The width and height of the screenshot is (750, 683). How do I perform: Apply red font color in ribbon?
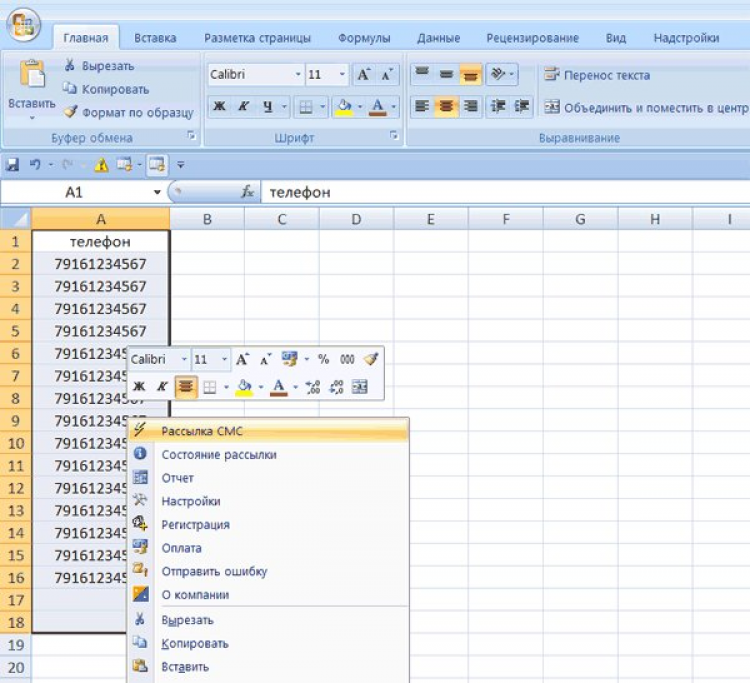click(378, 107)
